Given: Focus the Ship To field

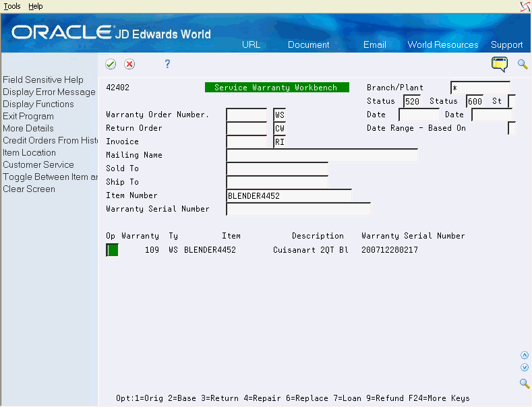Looking at the screenshot, I should coord(277,182).
